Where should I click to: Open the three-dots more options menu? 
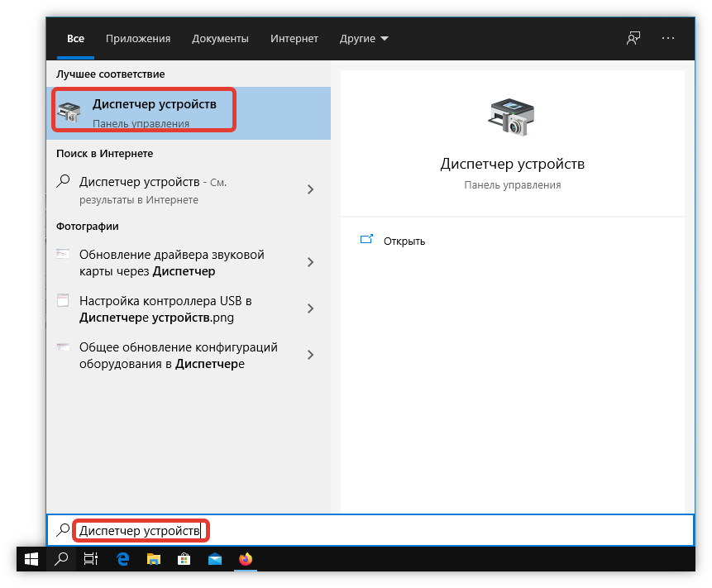click(x=668, y=39)
